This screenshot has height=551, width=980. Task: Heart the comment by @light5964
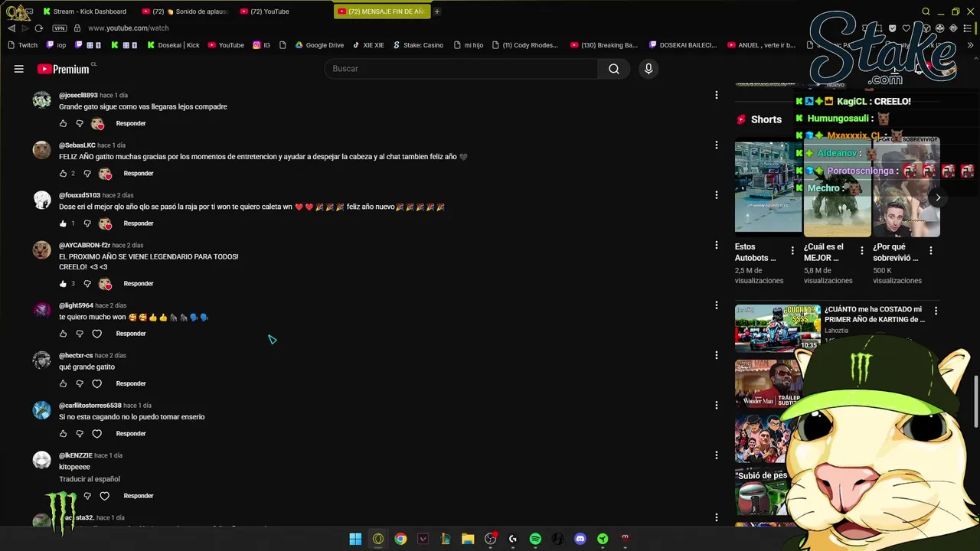tap(96, 334)
